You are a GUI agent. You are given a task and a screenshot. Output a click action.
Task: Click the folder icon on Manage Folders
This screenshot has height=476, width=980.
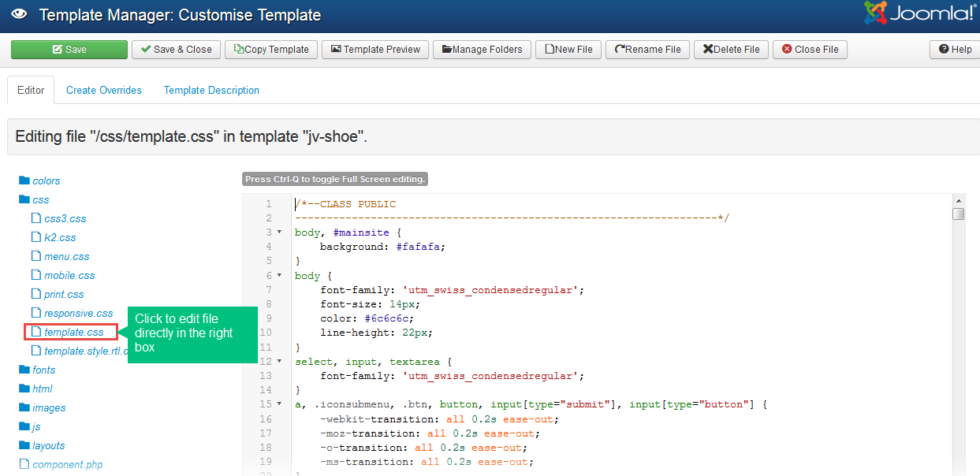(446, 50)
